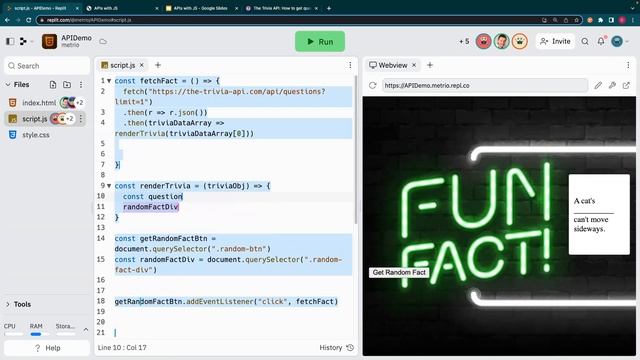Open the Webview pane options menu
Image resolution: width=640 pixels, height=360 pixels.
pyautogui.click(x=628, y=65)
